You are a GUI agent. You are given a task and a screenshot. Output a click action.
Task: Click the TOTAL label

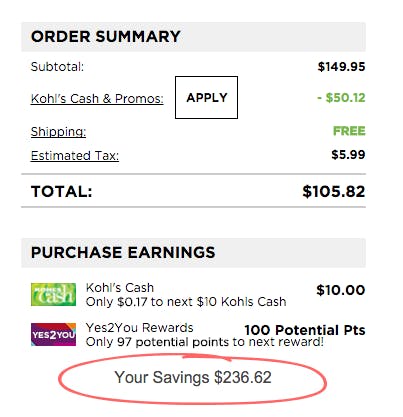point(61,192)
